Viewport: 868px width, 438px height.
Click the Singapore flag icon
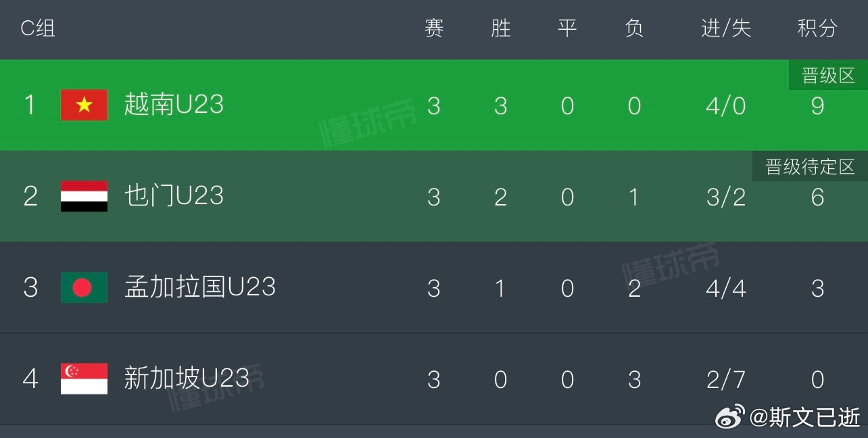[84, 379]
